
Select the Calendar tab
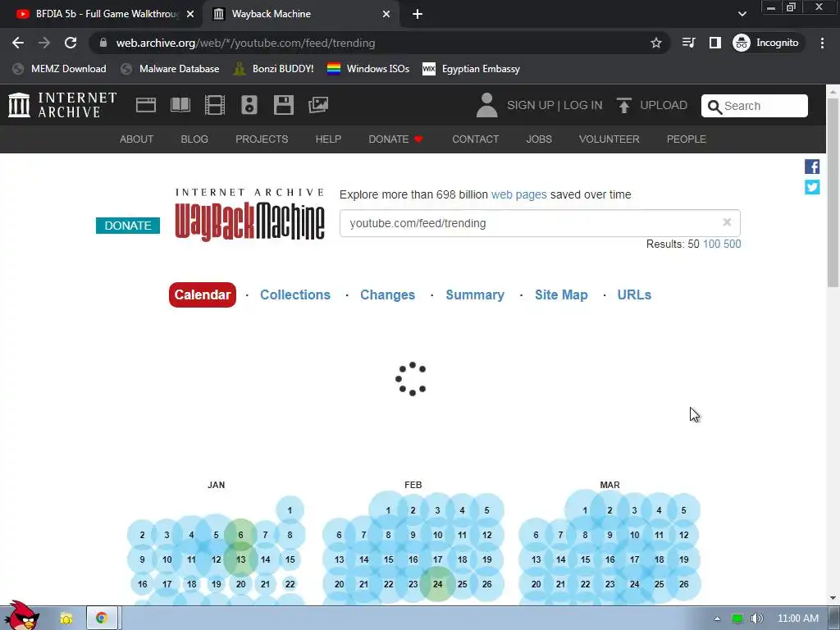(203, 294)
